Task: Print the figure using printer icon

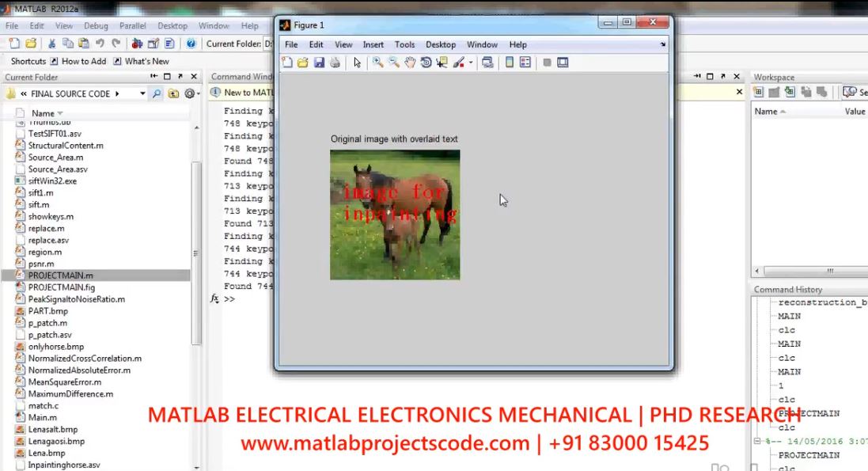Action: [x=335, y=63]
